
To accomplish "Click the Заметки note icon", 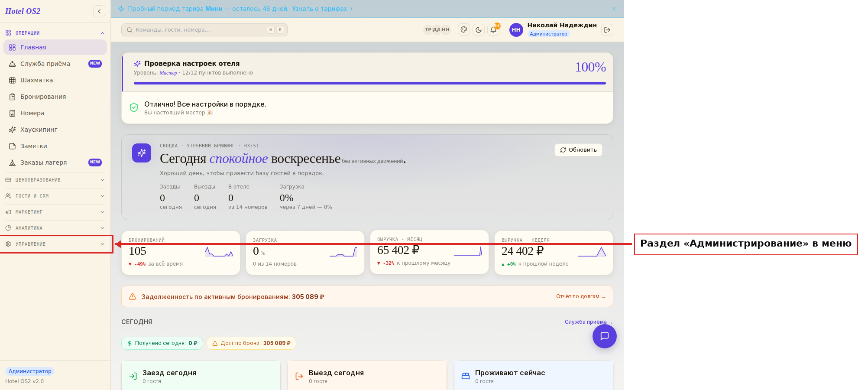I will point(13,146).
